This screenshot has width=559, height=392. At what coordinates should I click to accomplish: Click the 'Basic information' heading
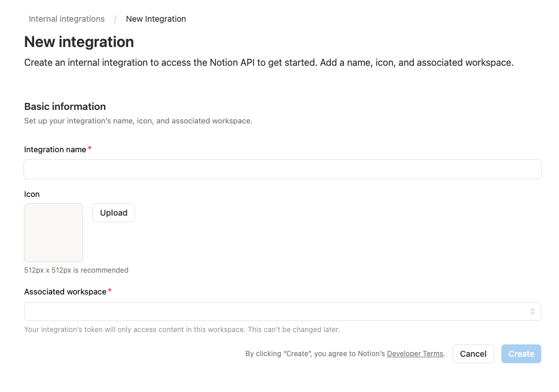tap(65, 106)
